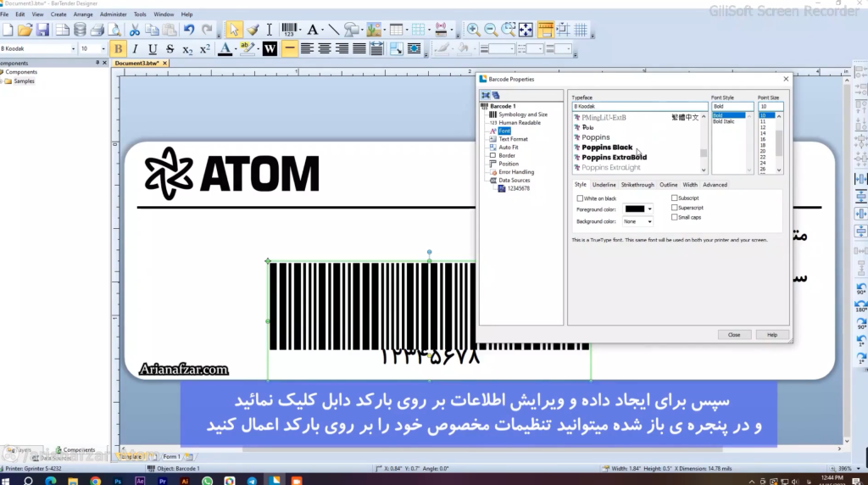The image size is (868, 485).
Task: Click the black foreground color swatch
Action: pos(634,209)
